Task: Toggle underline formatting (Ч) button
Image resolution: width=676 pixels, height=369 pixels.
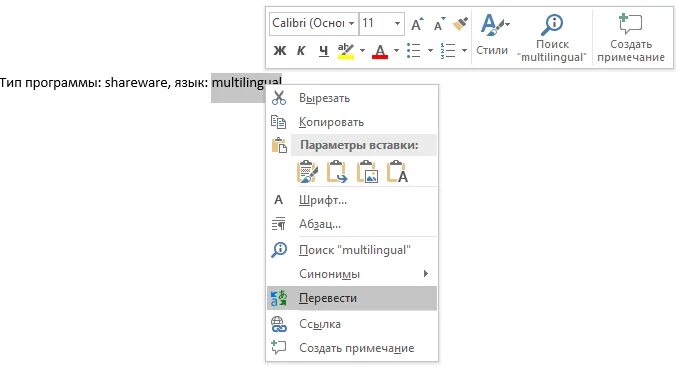Action: pos(324,50)
